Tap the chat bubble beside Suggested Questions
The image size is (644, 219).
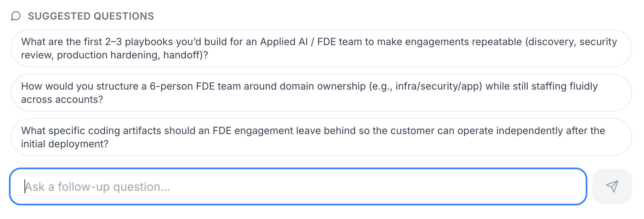tap(16, 16)
